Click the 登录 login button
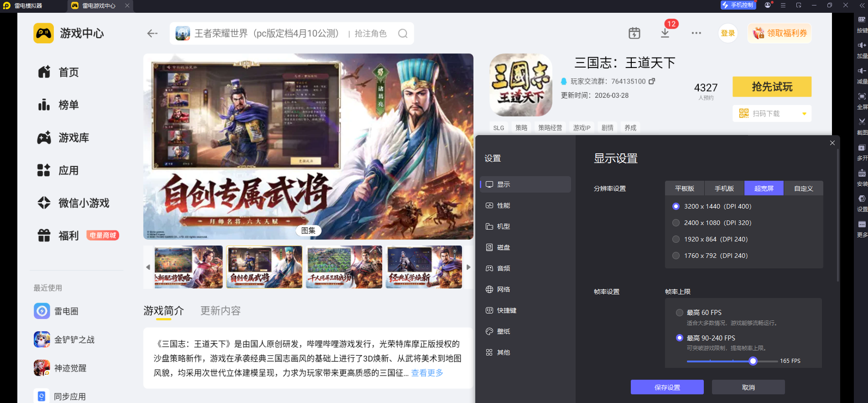The height and width of the screenshot is (403, 868). (728, 33)
